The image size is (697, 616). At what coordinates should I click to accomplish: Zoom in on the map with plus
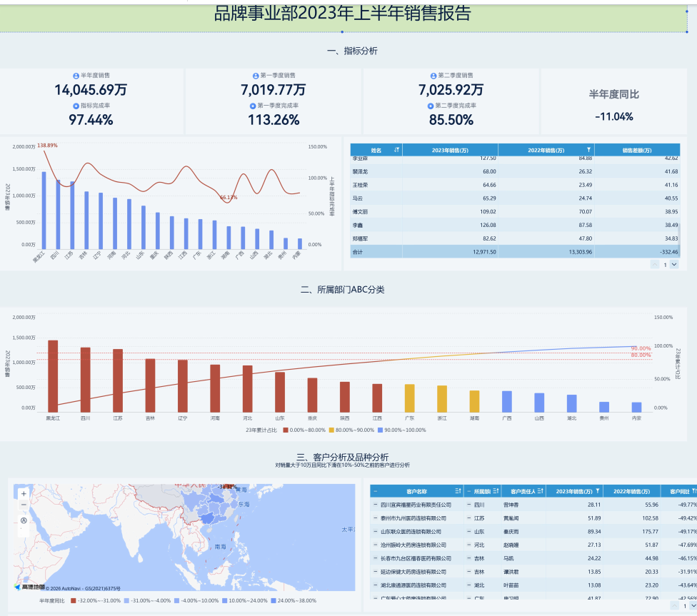pyautogui.click(x=24, y=493)
